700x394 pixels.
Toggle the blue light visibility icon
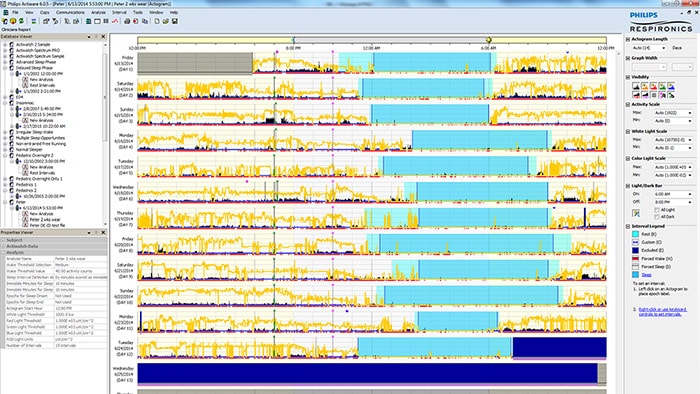tap(671, 86)
